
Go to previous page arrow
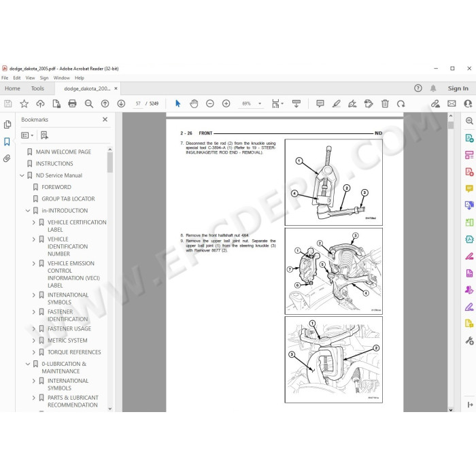[x=105, y=104]
